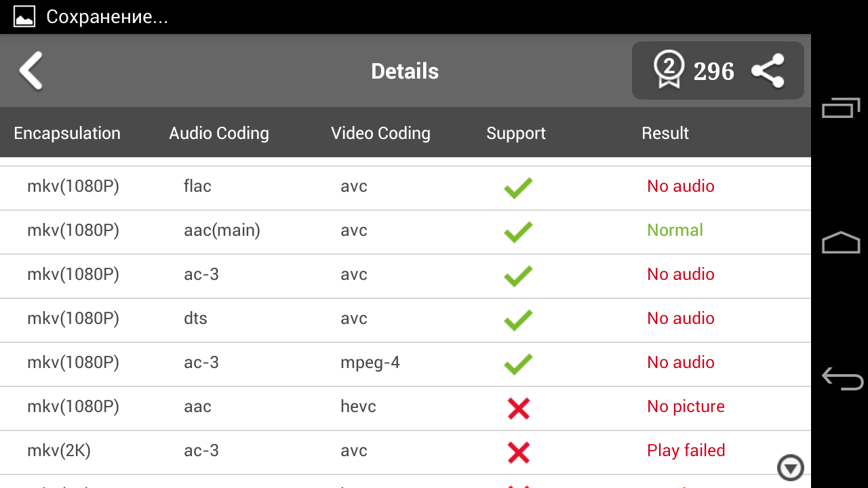Tap the red cross in the mkv(2K) row
868x488 pixels.
518,452
